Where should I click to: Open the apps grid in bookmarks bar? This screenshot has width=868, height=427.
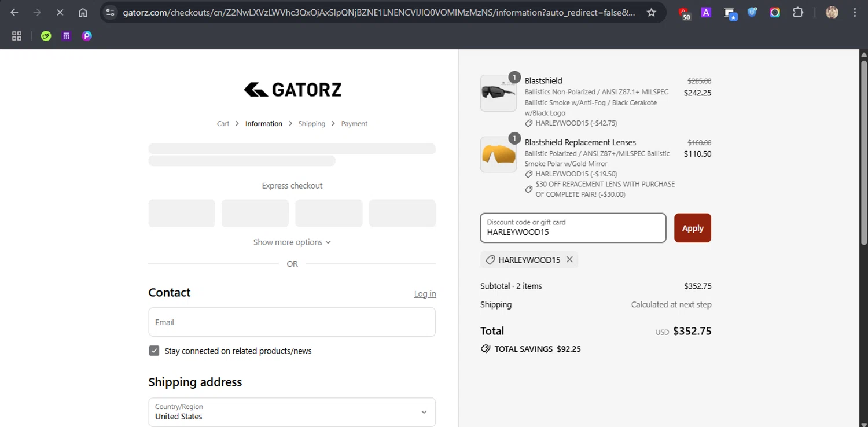click(x=17, y=36)
